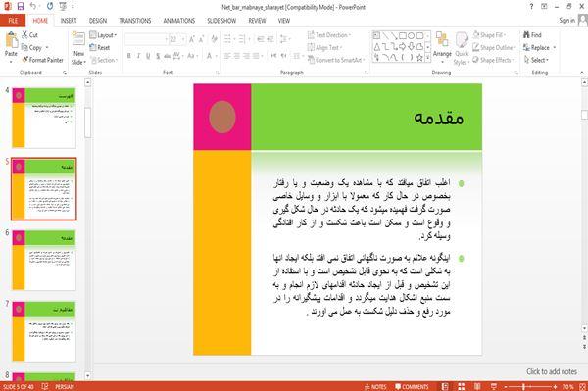
Task: Switch to Slide Sorter view in status bar
Action: [x=462, y=386]
